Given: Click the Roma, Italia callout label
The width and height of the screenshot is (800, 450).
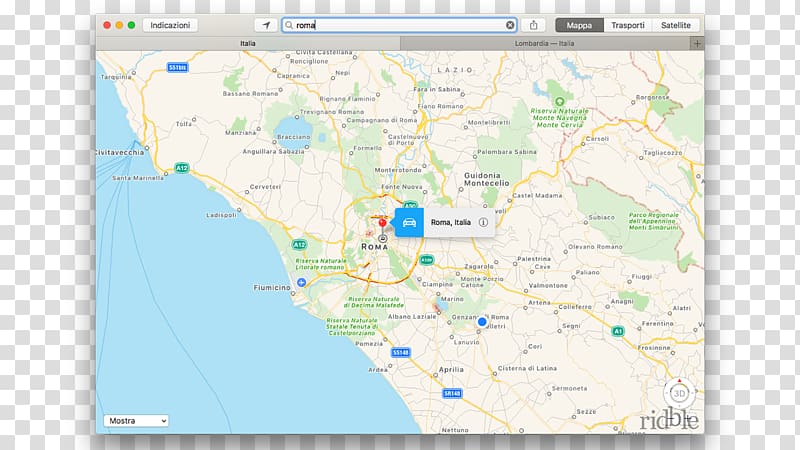Looking at the screenshot, I should [451, 222].
